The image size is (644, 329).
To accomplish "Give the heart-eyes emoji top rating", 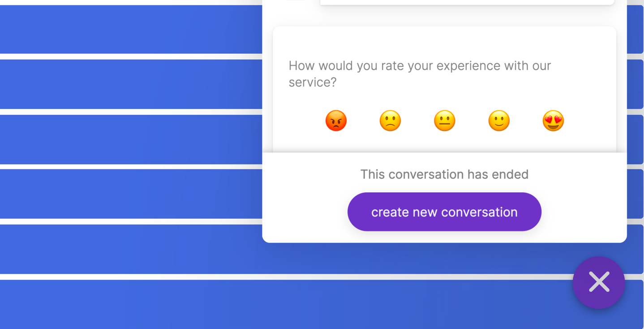I will 553,121.
